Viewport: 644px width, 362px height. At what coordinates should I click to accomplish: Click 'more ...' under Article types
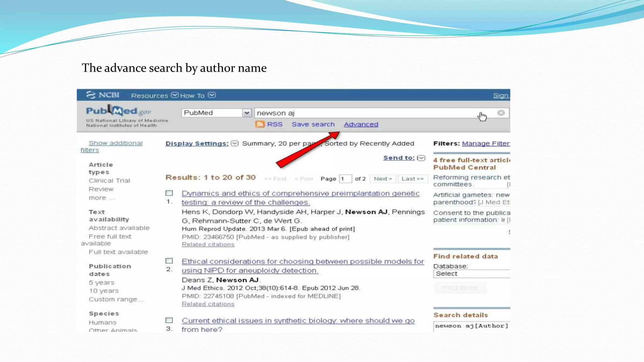(102, 198)
